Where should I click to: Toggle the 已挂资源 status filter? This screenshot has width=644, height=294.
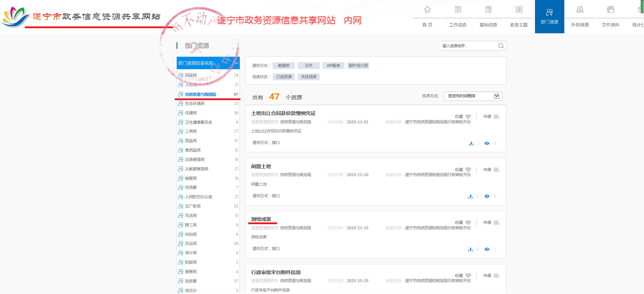pos(284,77)
